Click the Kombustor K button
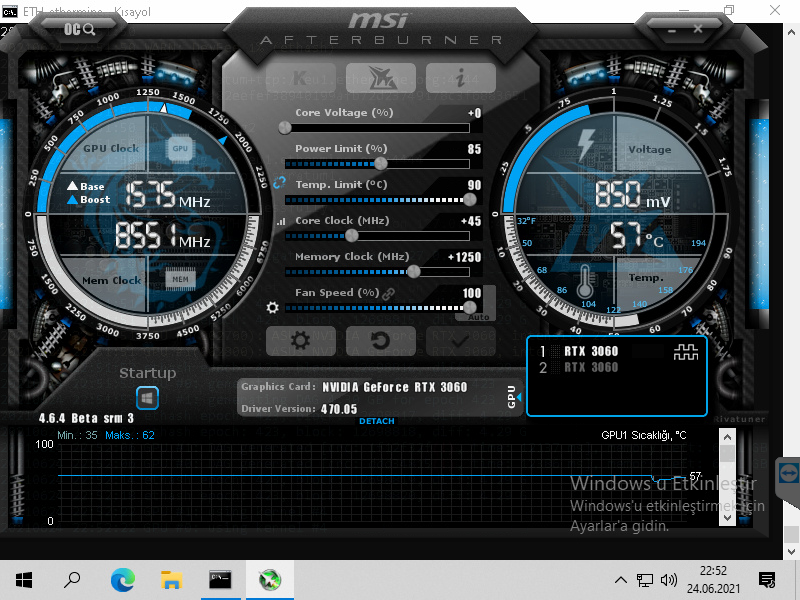The image size is (800, 600). coord(301,78)
